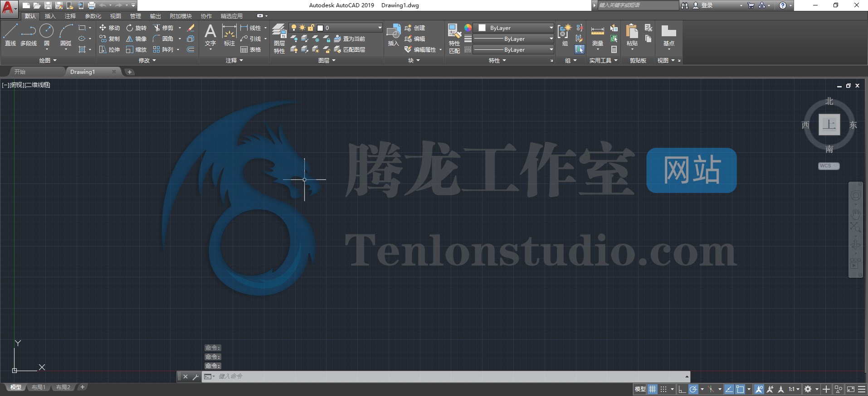Click the quick calculator icon
The width and height of the screenshot is (868, 396).
pos(614,49)
